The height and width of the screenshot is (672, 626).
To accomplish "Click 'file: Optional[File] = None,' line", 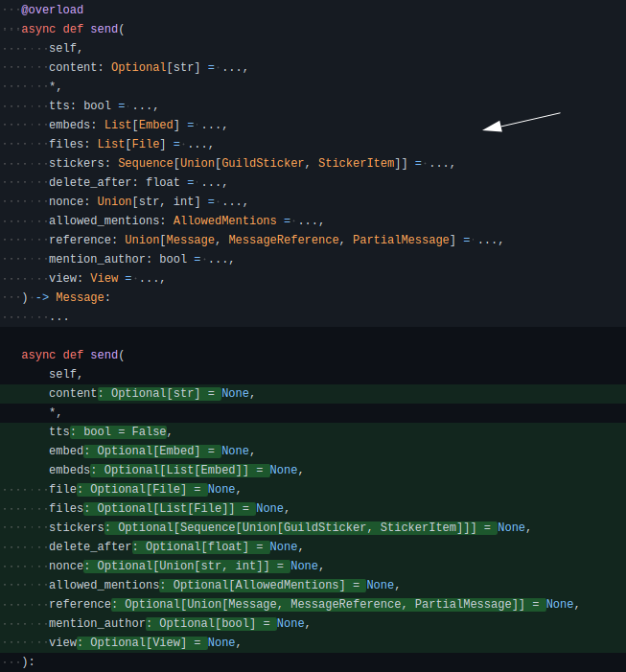I will (145, 489).
